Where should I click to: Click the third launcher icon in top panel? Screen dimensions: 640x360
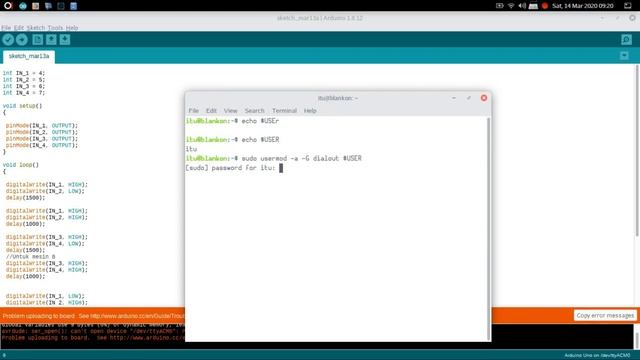pyautogui.click(x=36, y=6)
